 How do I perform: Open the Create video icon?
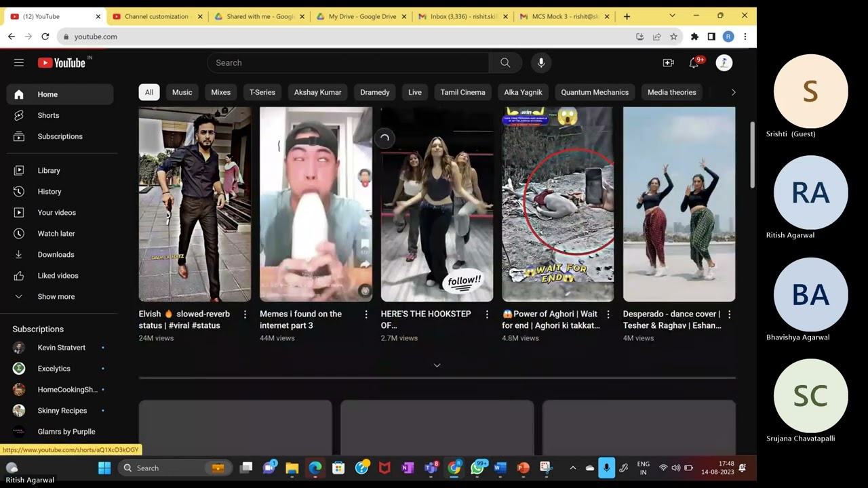coord(668,63)
